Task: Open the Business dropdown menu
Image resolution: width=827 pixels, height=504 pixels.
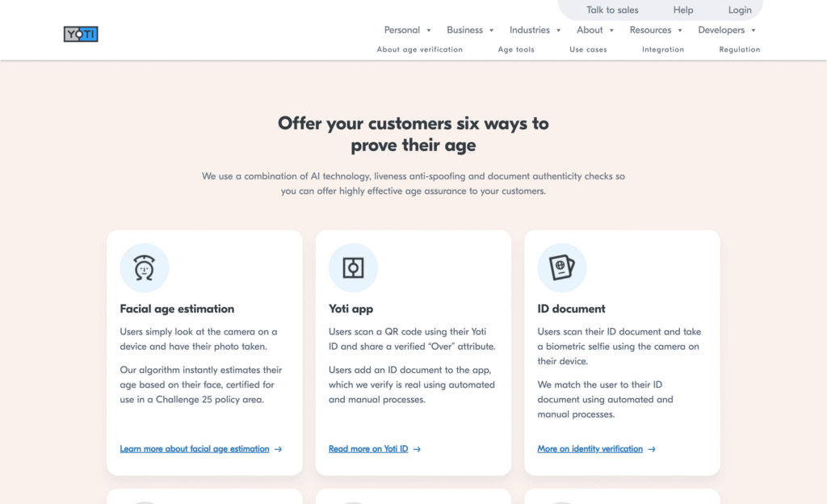Action: point(470,30)
